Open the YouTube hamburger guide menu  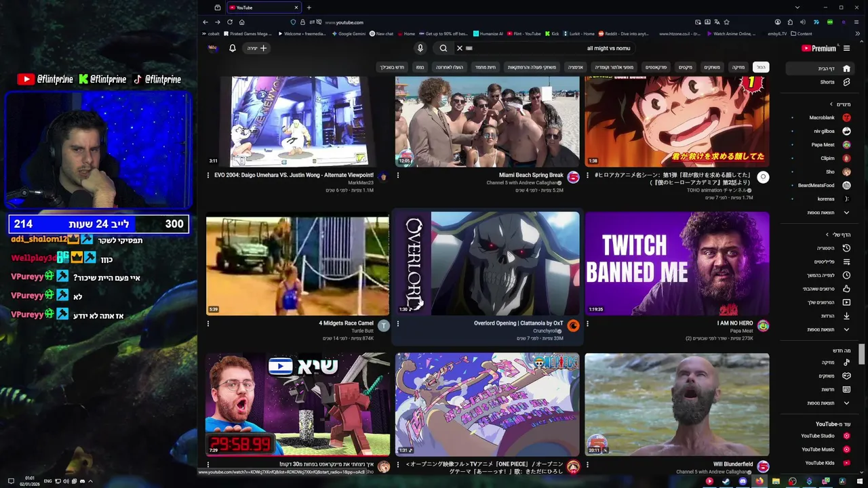[846, 48]
